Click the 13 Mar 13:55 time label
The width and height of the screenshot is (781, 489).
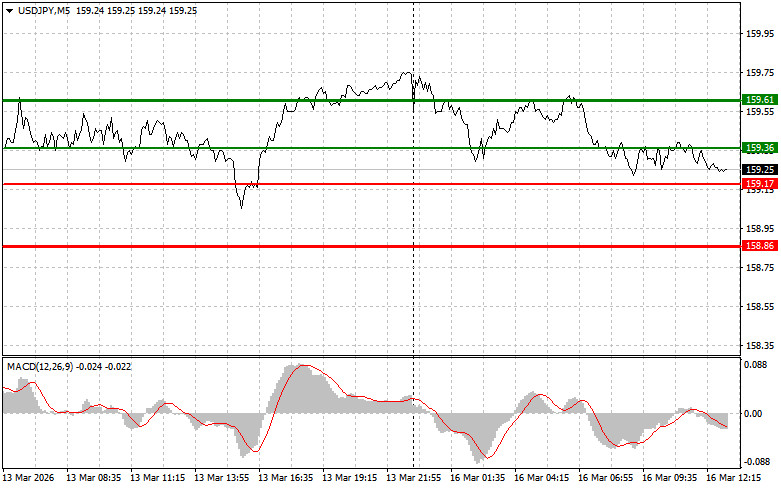[222, 478]
